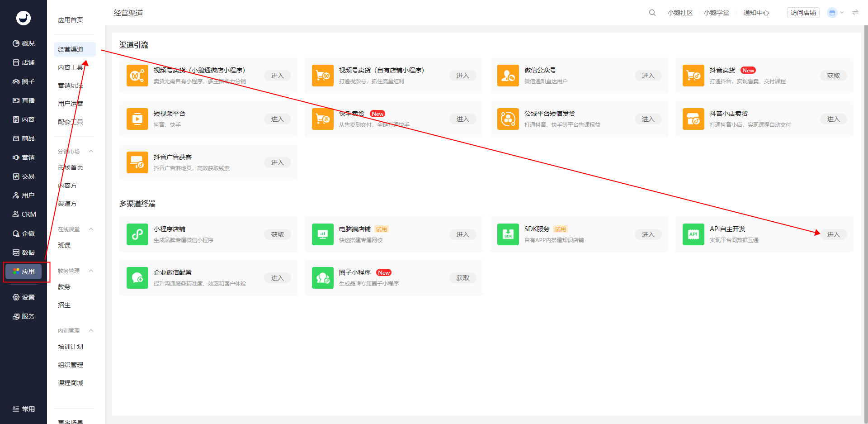
Task: Collapse the 分销市场 section
Action: 91,151
